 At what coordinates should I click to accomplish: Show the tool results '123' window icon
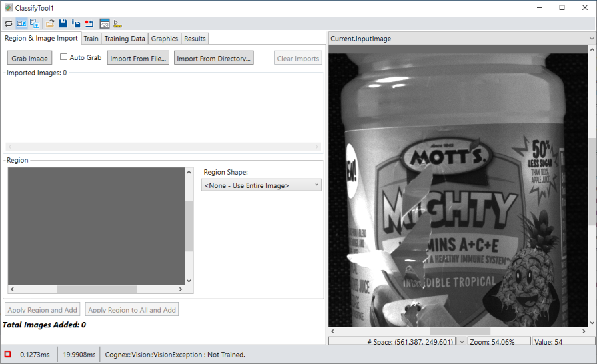coord(105,23)
